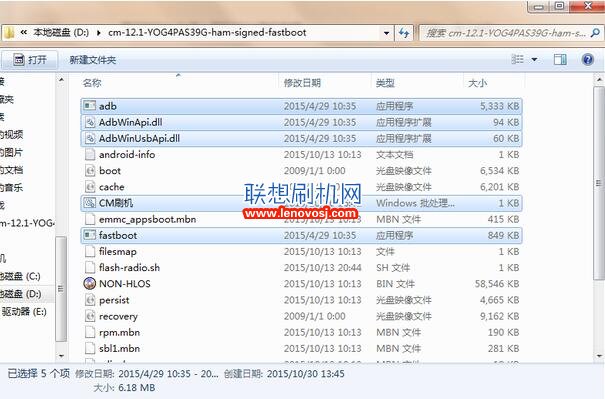Image resolution: width=605 pixels, height=399 pixels.
Task: Click the folder icon in address bar
Action: [x=9, y=33]
